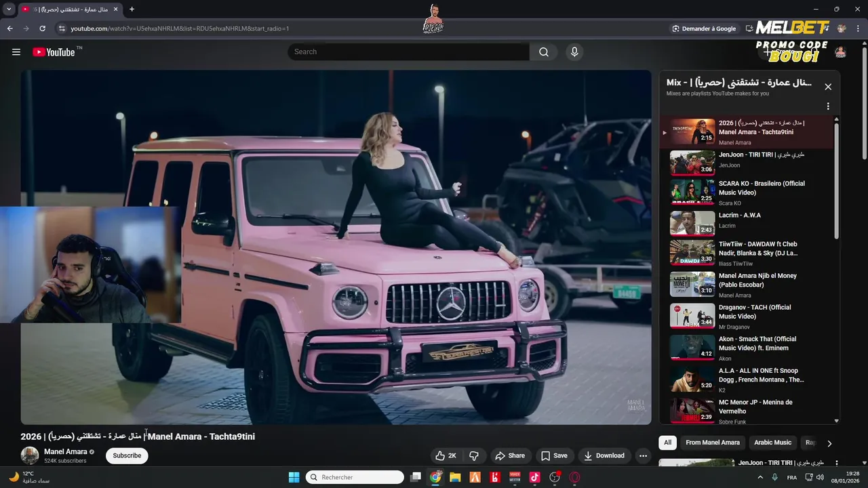This screenshot has width=868, height=488.
Task: Open Windows Start menu
Action: 294,477
